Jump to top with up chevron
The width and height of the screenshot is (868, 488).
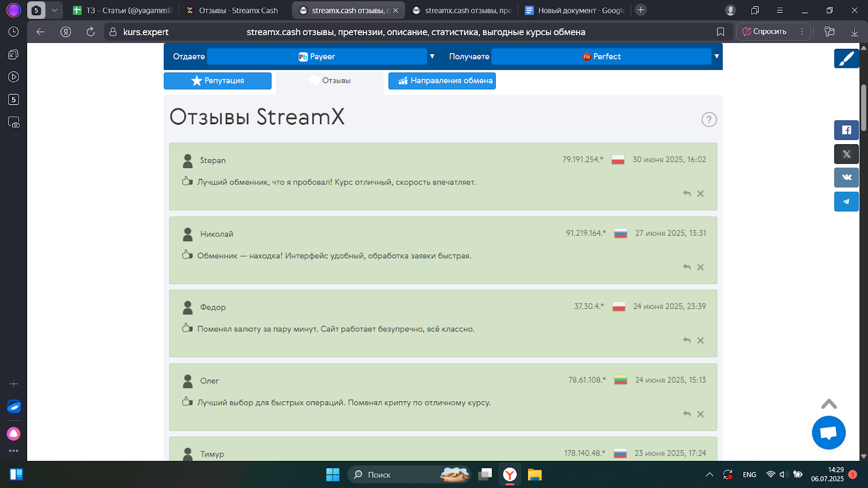[829, 404]
